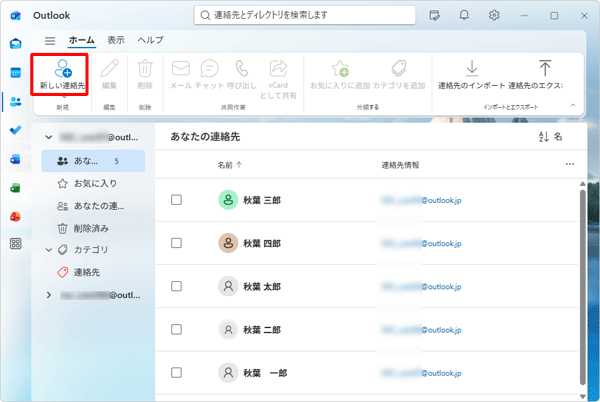Click the 連絡先情報 column header
This screenshot has width=600, height=402.
(x=400, y=165)
